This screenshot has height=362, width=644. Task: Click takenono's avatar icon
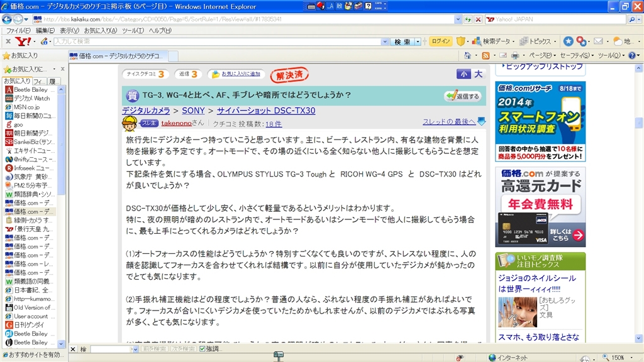[x=130, y=123]
